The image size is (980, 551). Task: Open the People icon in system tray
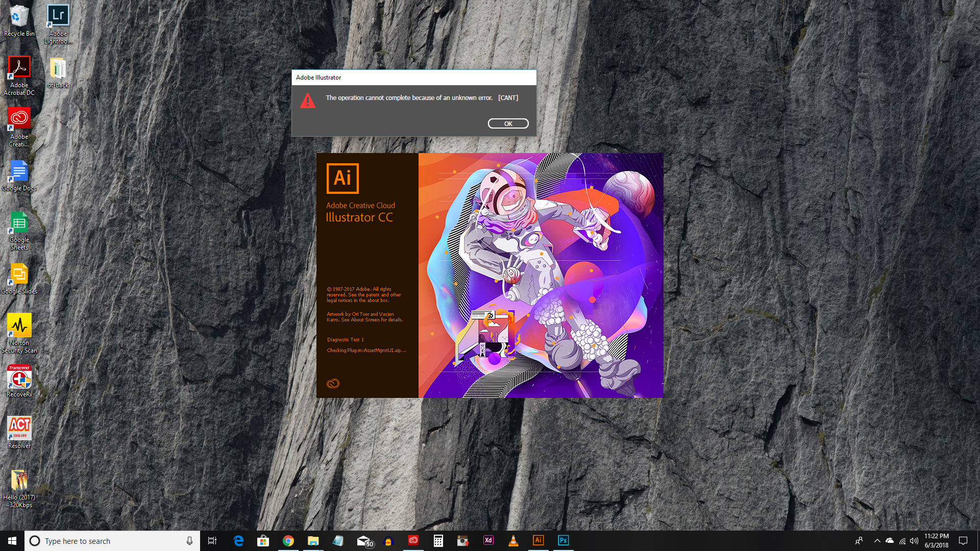[x=859, y=541]
